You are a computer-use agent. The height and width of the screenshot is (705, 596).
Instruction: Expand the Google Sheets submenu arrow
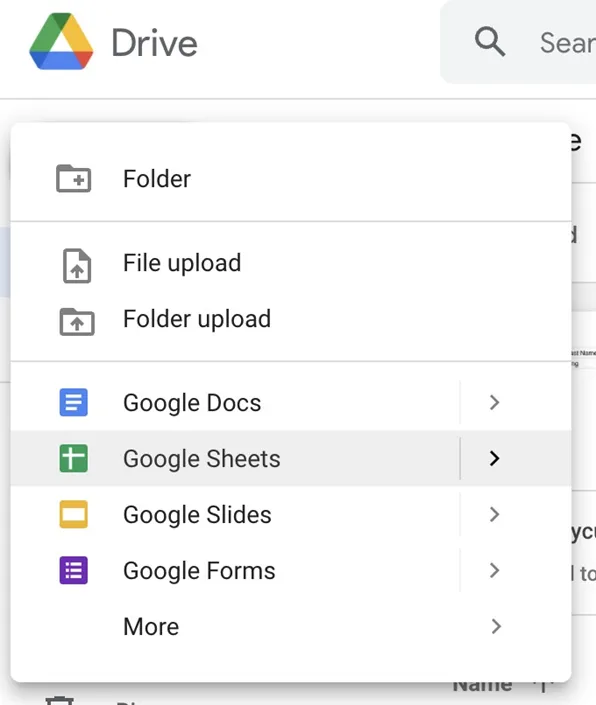tap(494, 458)
